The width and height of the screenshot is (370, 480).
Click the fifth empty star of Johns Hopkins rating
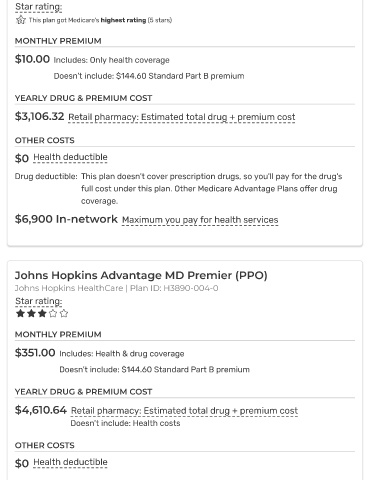64,313
